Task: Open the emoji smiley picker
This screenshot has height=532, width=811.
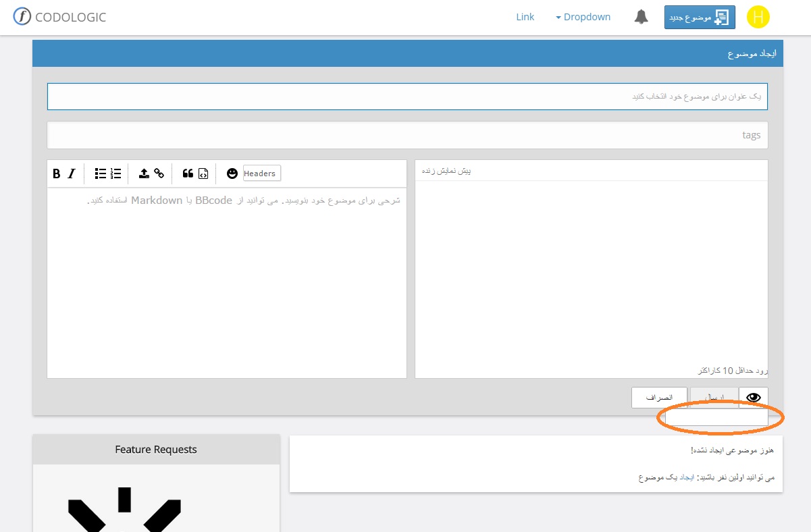Action: [x=232, y=174]
